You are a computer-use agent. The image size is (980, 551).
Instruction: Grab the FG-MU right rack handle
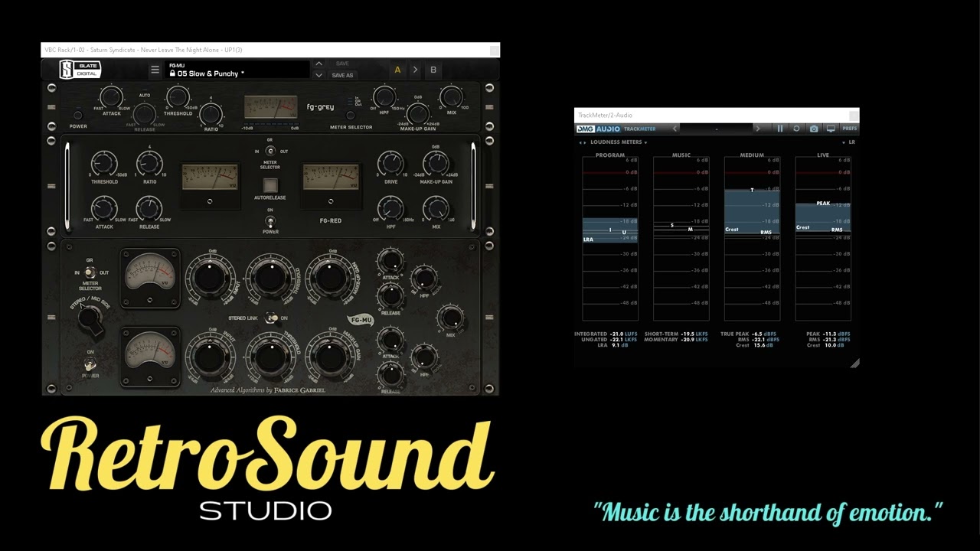(489, 318)
